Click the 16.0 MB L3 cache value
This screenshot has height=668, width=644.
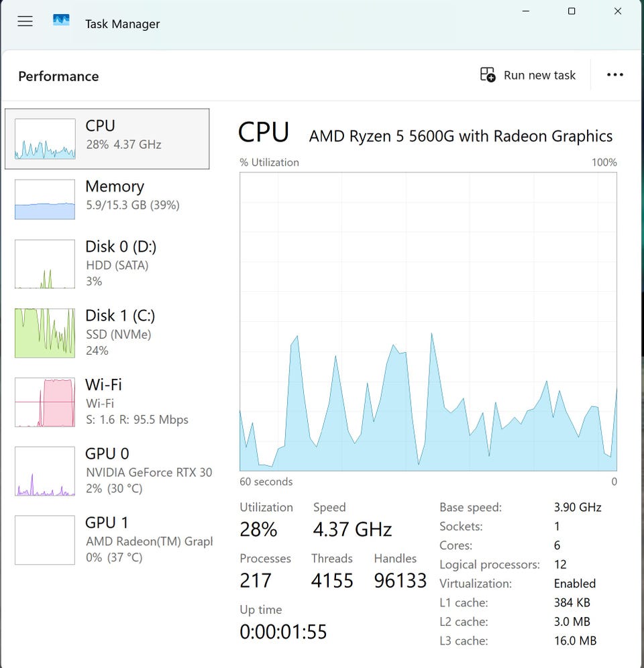point(575,641)
